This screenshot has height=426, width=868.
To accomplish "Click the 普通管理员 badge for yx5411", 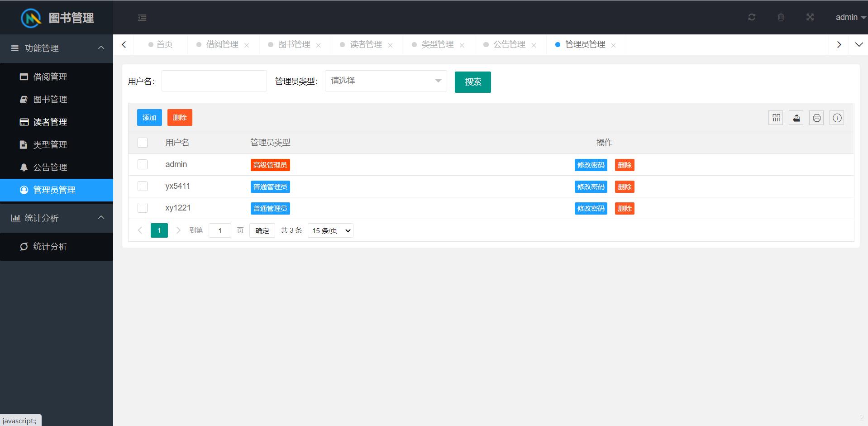I will [x=270, y=187].
